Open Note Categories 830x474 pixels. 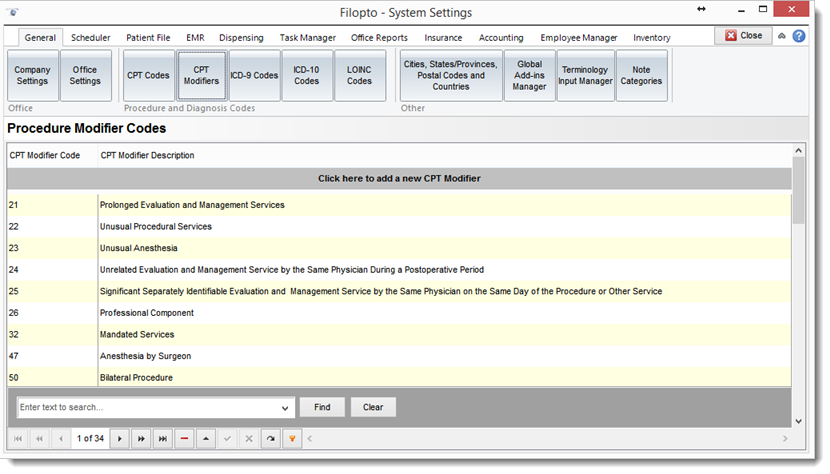pos(641,75)
